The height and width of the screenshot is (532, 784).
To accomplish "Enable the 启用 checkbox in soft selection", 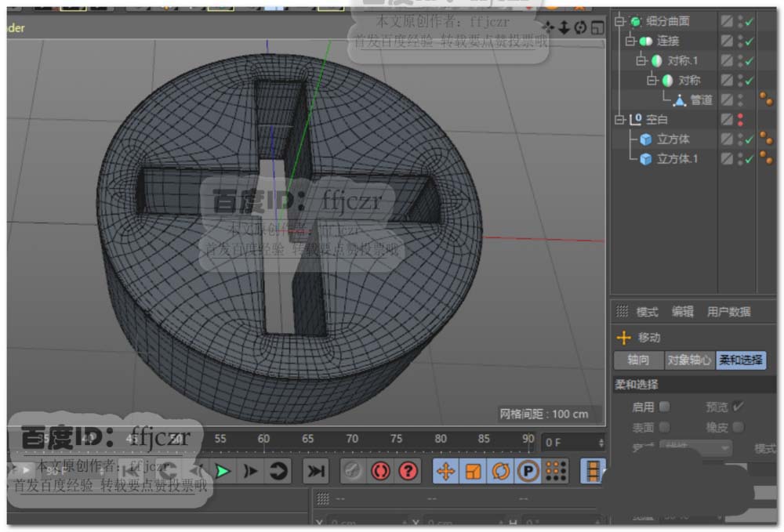I will (664, 407).
